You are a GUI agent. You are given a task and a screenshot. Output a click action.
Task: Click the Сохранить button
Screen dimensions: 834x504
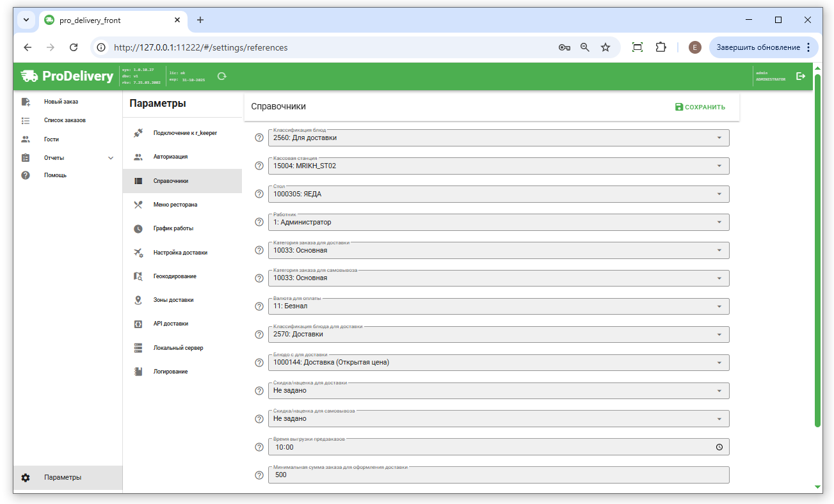click(700, 107)
